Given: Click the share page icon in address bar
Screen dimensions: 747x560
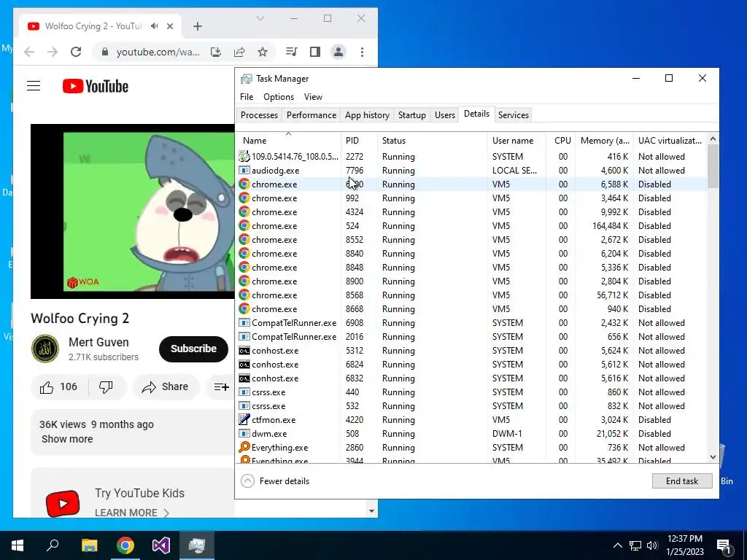Looking at the screenshot, I should tap(239, 52).
